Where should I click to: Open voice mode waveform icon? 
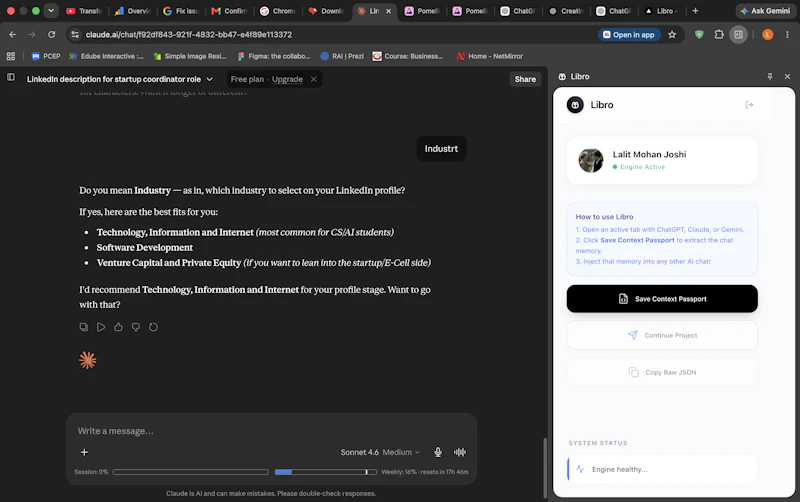pyautogui.click(x=460, y=452)
